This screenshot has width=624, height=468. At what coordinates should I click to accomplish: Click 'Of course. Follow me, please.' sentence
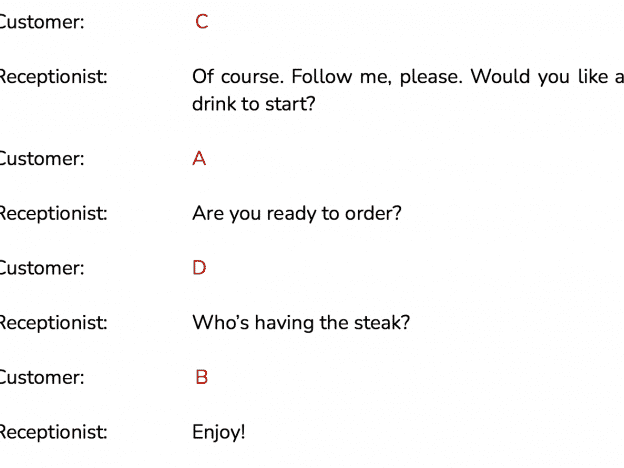(x=328, y=77)
